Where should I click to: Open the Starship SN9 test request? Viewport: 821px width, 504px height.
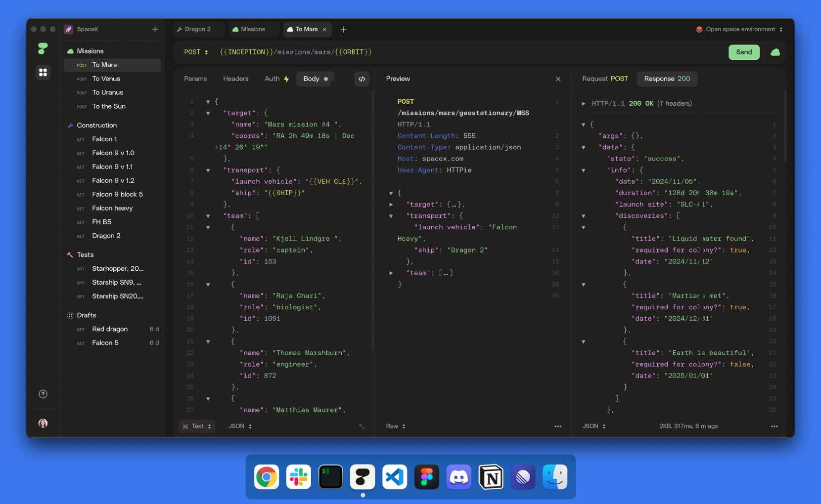pos(112,282)
